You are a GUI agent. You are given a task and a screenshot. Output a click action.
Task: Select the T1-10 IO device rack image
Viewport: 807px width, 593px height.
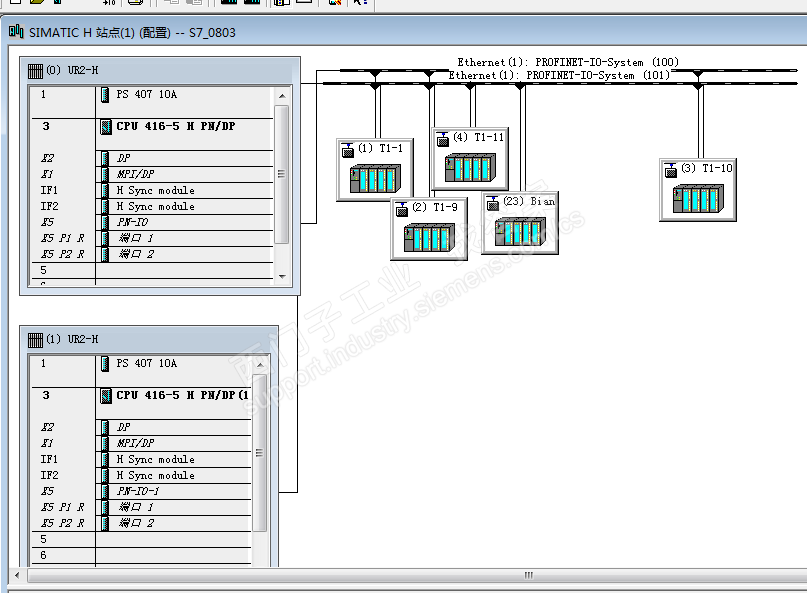698,198
